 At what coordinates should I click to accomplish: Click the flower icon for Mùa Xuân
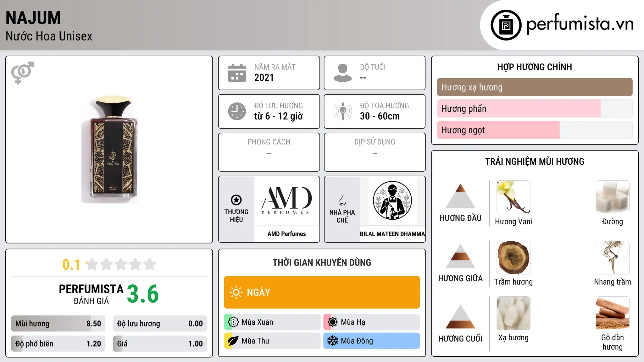pos(233,322)
